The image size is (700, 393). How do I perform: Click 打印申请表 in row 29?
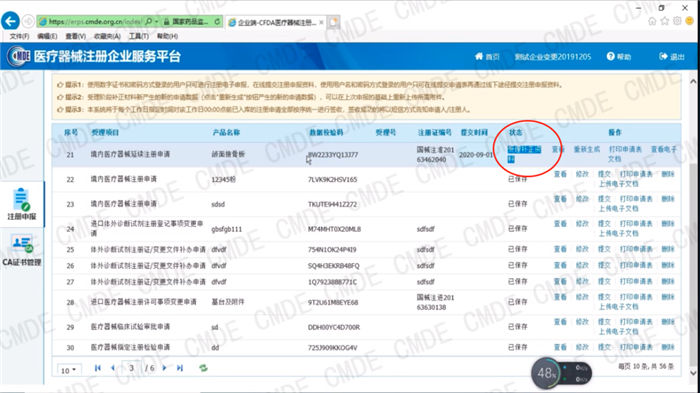pos(636,322)
